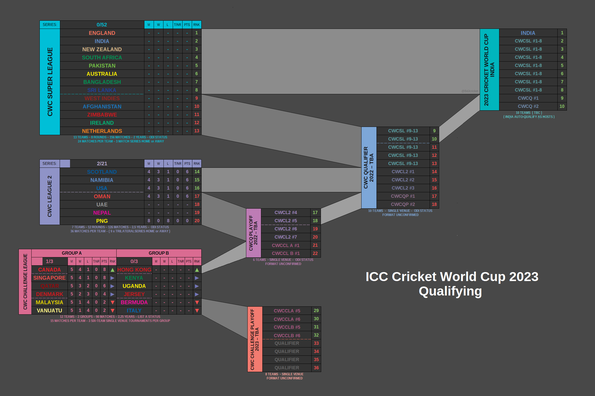The image size is (595, 396).
Task: Click CWCCL B #1 playoff slot
Action: pos(286,253)
